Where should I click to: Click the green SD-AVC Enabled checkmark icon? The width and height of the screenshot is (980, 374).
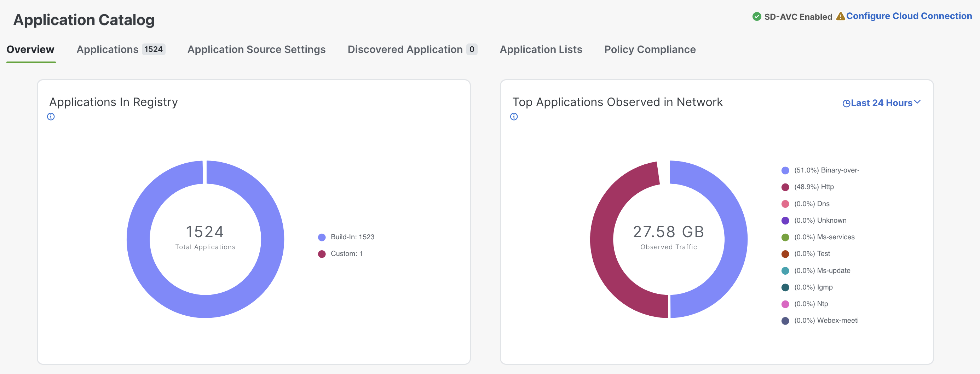pos(756,17)
